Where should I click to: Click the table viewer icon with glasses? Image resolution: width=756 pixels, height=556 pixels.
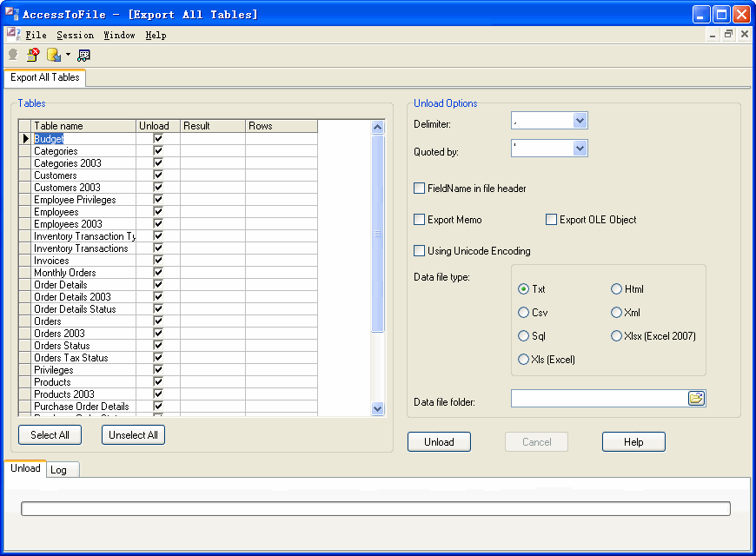84,56
